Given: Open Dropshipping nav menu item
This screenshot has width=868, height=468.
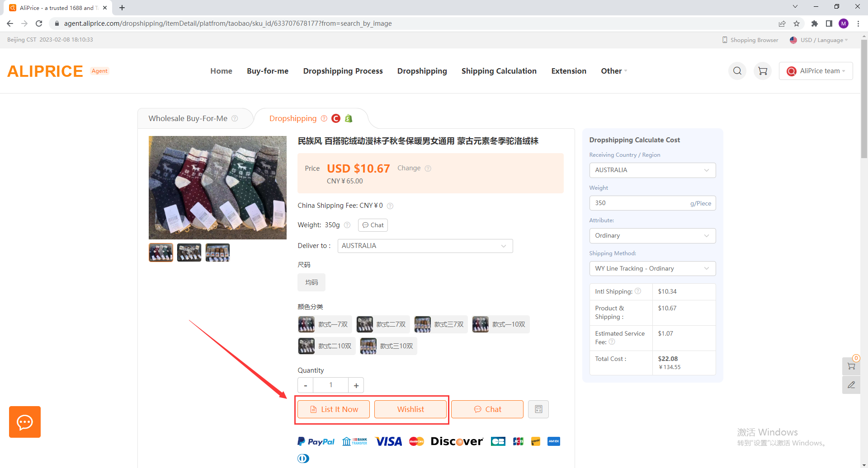Looking at the screenshot, I should [422, 71].
